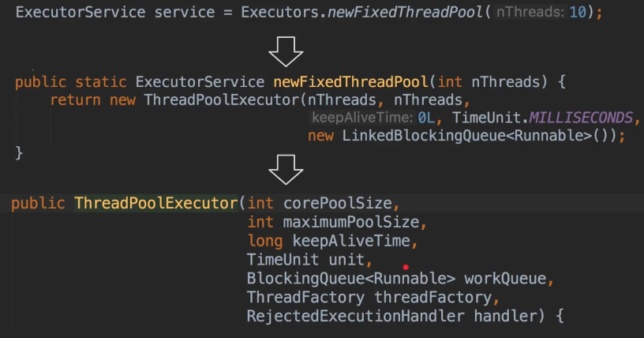
Task: Click the red dot beside workQueue
Action: pyautogui.click(x=406, y=268)
